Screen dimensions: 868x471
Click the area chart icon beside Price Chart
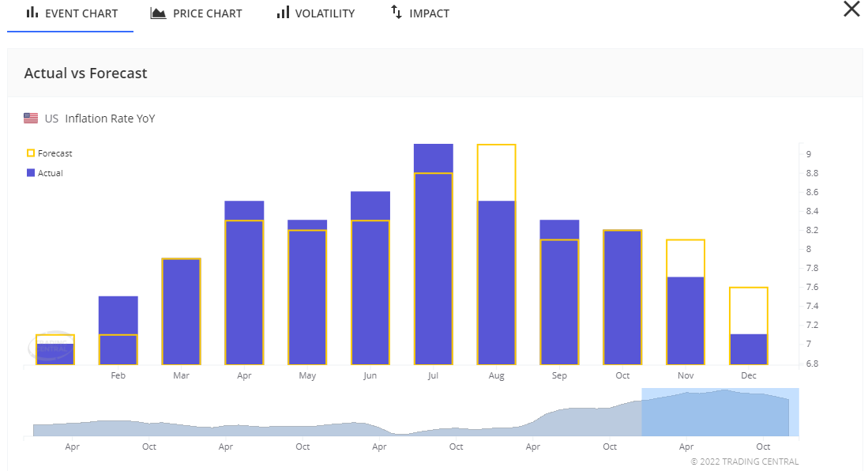[x=158, y=13]
